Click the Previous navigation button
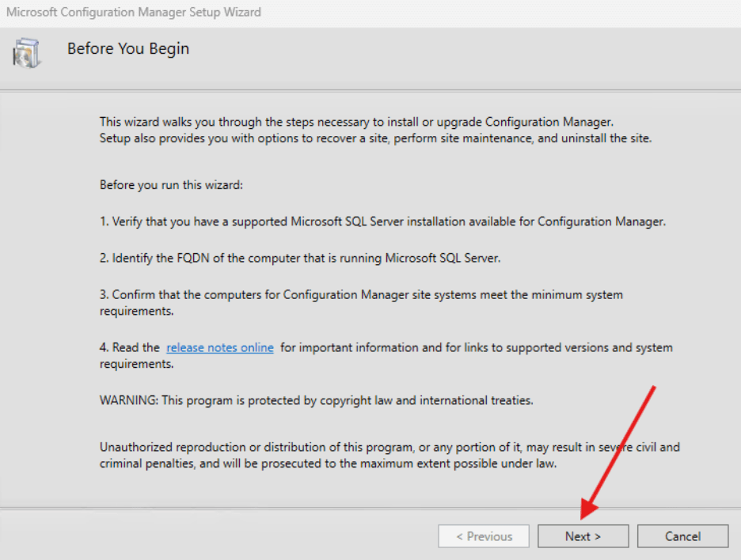Image resolution: width=741 pixels, height=560 pixels. point(484,535)
